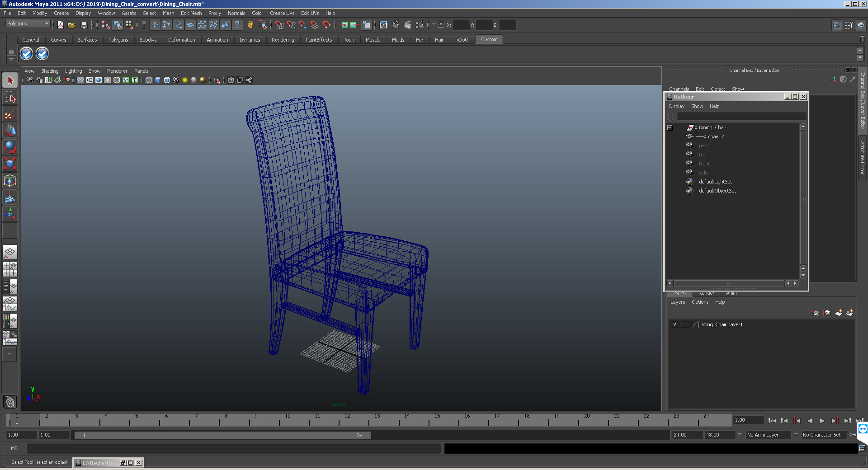This screenshot has height=470, width=868.
Task: Activate the Move tool in toolbox
Action: point(10,131)
